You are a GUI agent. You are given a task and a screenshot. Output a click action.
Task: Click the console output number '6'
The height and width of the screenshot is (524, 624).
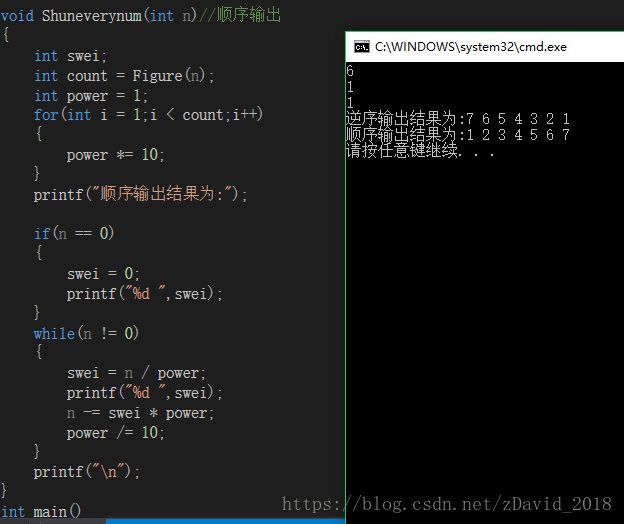pyautogui.click(x=350, y=71)
